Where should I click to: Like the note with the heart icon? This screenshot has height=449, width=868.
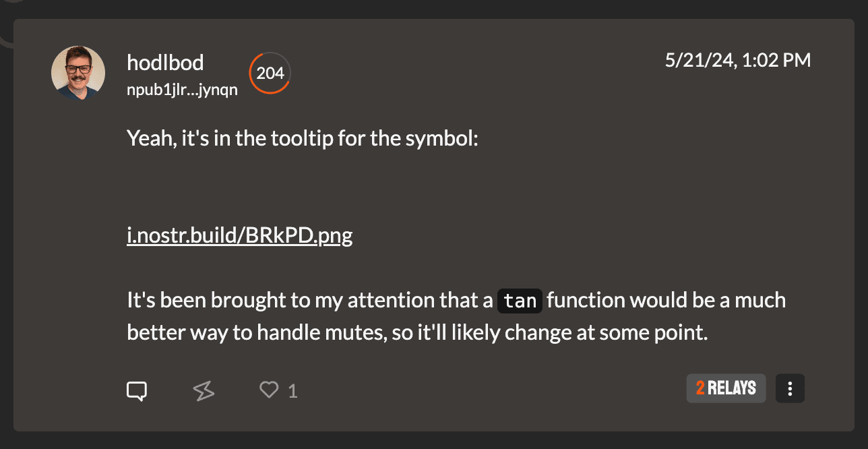pos(269,390)
